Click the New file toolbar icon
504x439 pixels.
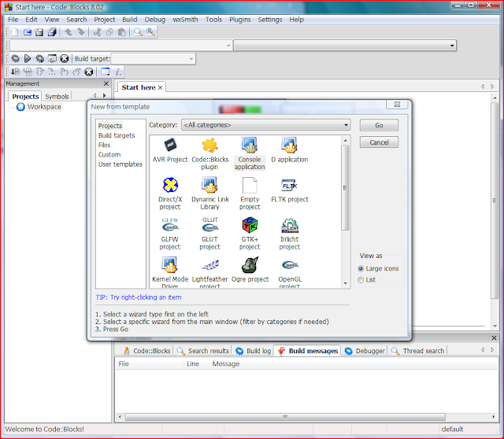15,32
